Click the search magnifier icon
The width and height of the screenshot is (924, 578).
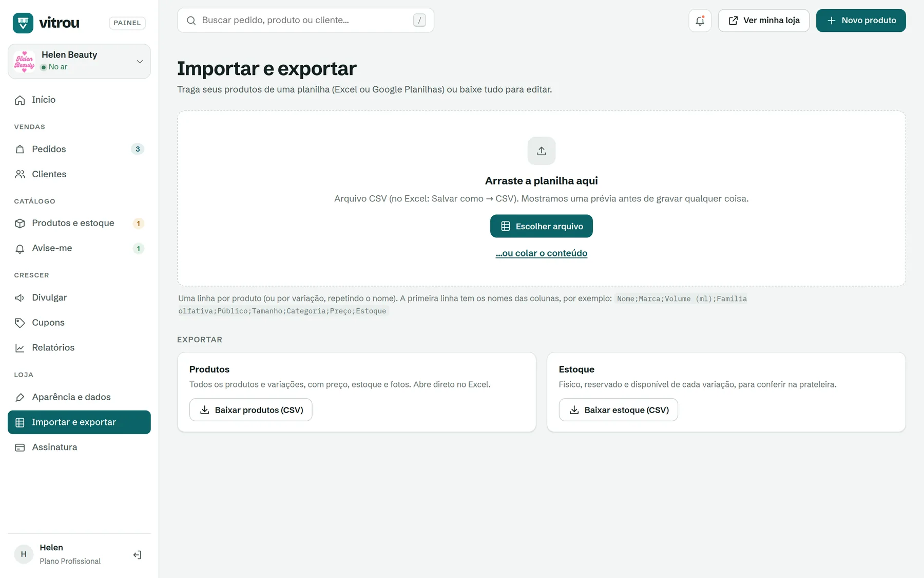(x=191, y=21)
